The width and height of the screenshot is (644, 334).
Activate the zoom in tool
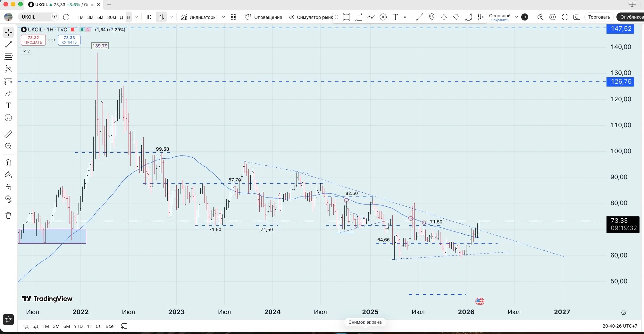pyautogui.click(x=8, y=146)
